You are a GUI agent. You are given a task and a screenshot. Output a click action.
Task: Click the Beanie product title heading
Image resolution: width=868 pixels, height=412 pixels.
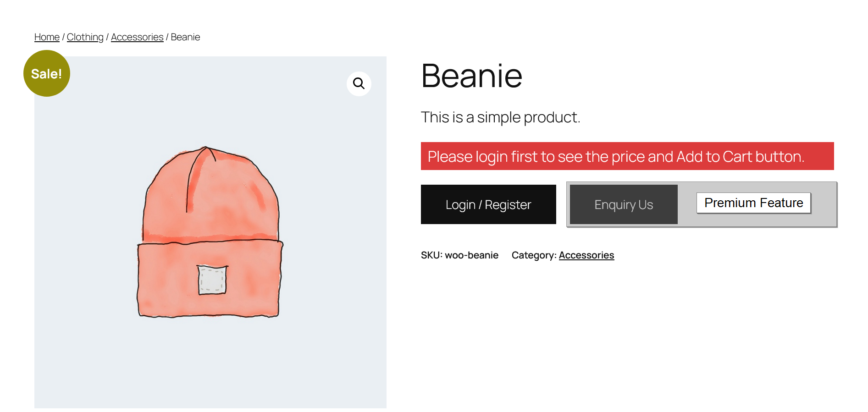coord(472,76)
